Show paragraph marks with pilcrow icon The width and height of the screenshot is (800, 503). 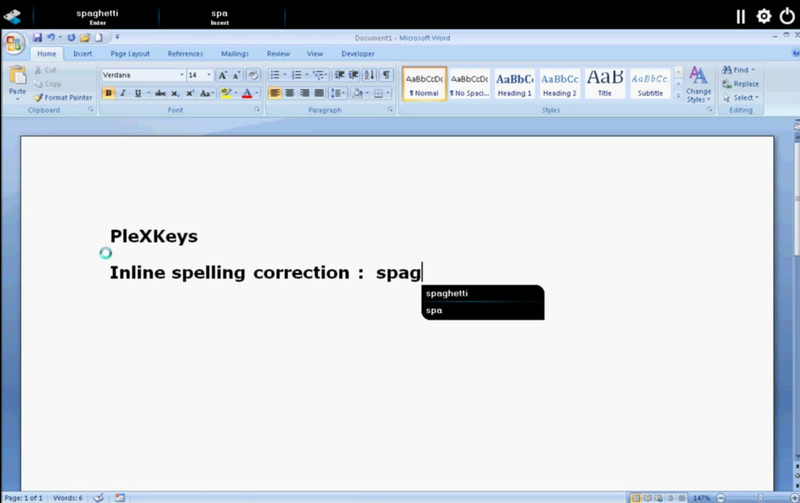[x=386, y=75]
